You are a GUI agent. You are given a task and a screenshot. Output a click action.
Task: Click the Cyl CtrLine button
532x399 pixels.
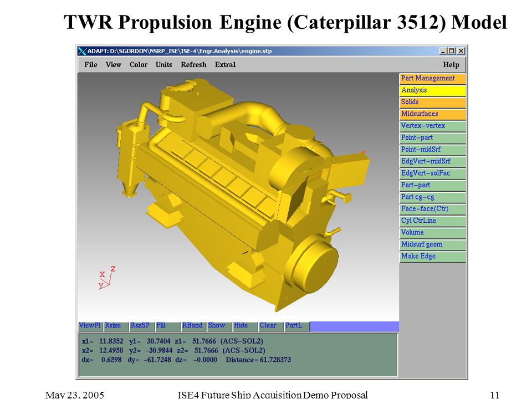433,221
